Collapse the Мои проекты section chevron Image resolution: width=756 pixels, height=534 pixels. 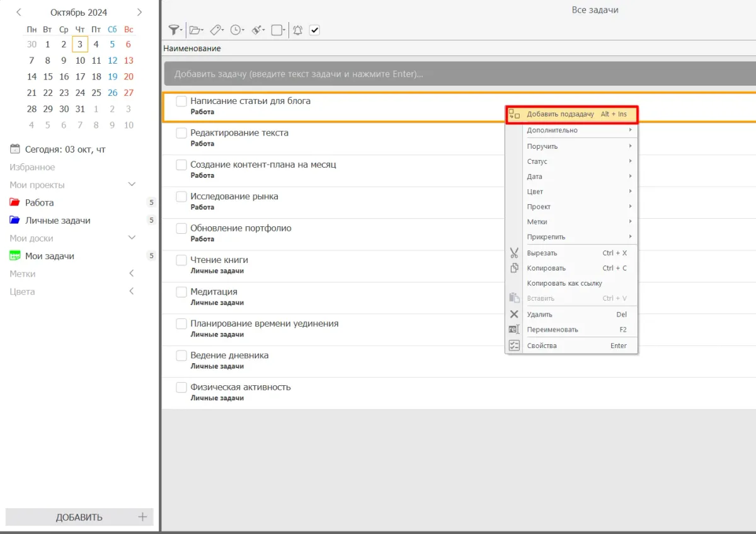pyautogui.click(x=132, y=185)
